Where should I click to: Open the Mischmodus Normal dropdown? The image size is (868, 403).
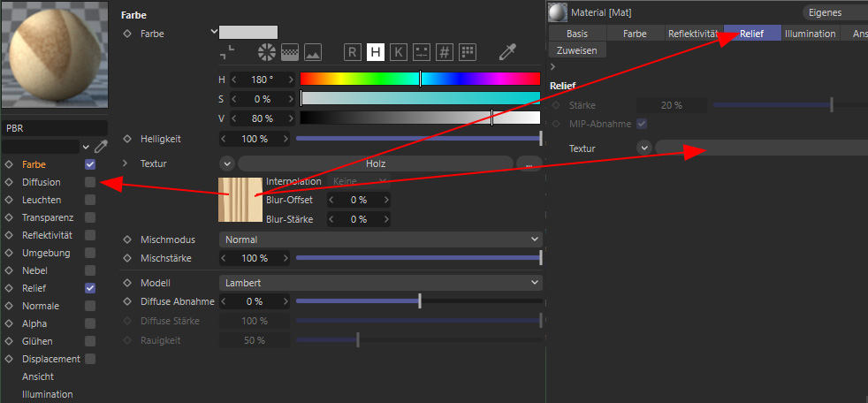coord(381,240)
